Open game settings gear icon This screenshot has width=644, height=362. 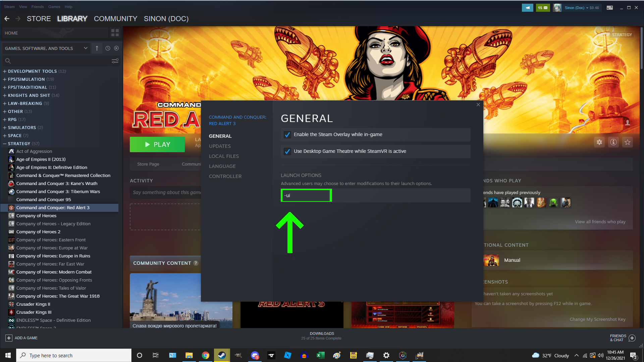pos(599,142)
